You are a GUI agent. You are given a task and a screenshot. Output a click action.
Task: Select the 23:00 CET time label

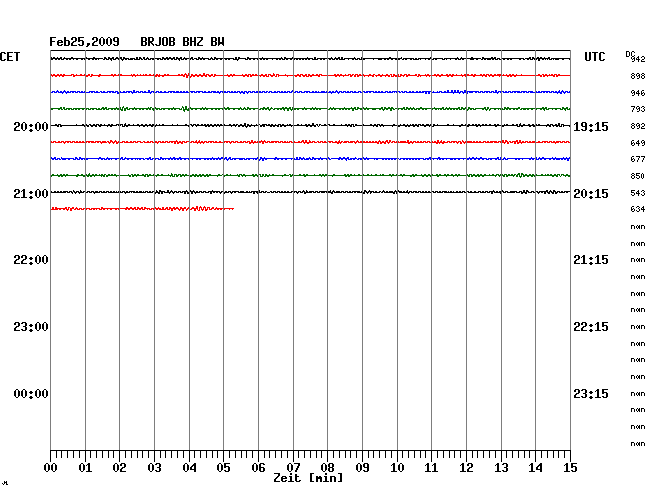(x=31, y=327)
